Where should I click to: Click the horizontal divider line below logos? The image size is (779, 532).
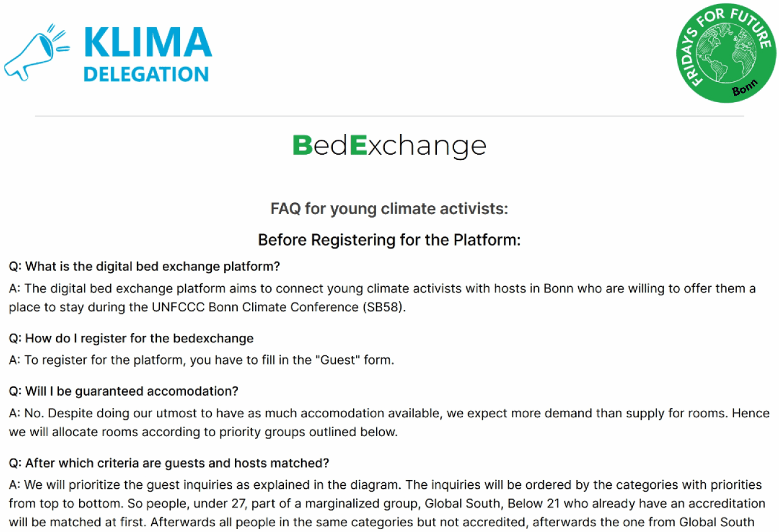(x=389, y=116)
